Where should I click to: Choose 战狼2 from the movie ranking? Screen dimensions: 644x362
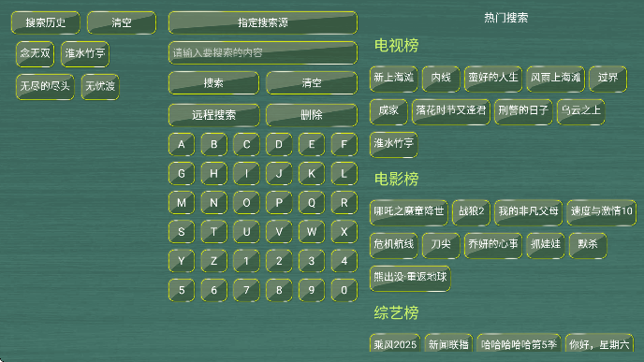(471, 212)
